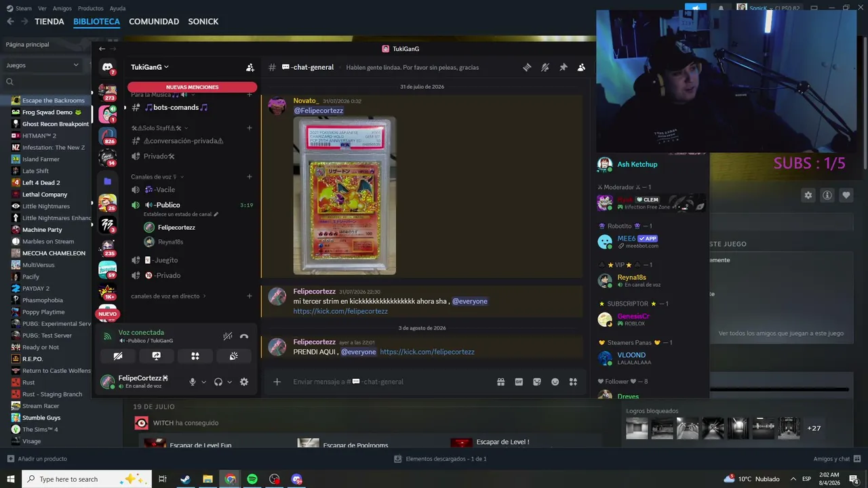Click the Nuevas Menciones banner

click(x=193, y=87)
